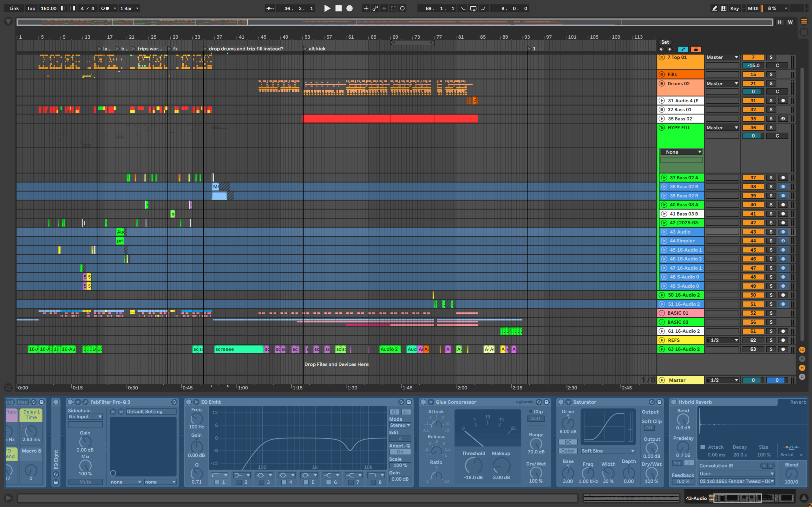Image resolution: width=812 pixels, height=507 pixels.
Task: Toggle the Loop switch in transport
Action: pos(473,8)
